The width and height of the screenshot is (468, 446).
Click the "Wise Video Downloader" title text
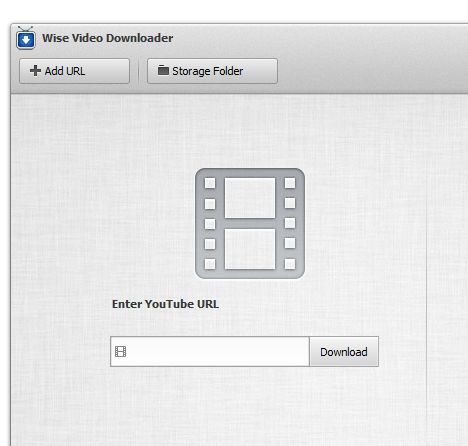[108, 38]
